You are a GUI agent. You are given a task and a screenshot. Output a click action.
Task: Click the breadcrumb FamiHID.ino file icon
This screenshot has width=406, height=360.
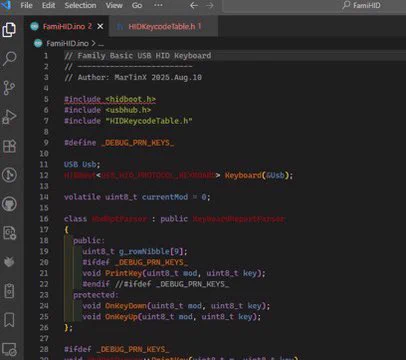click(x=38, y=43)
